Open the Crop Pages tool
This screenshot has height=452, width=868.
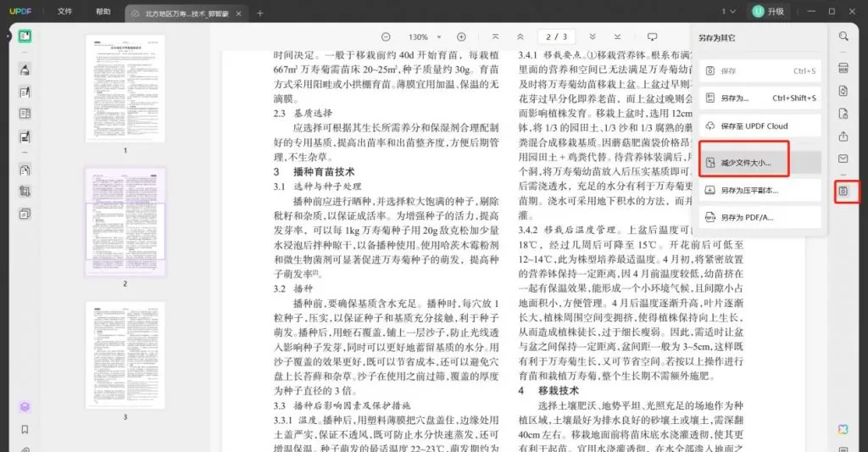[x=25, y=192]
